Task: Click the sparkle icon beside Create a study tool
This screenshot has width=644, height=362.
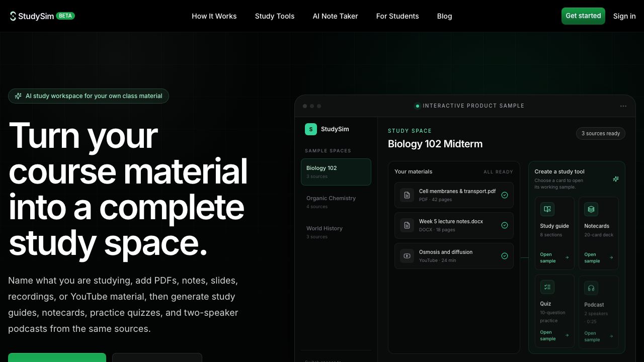Action: [615, 179]
